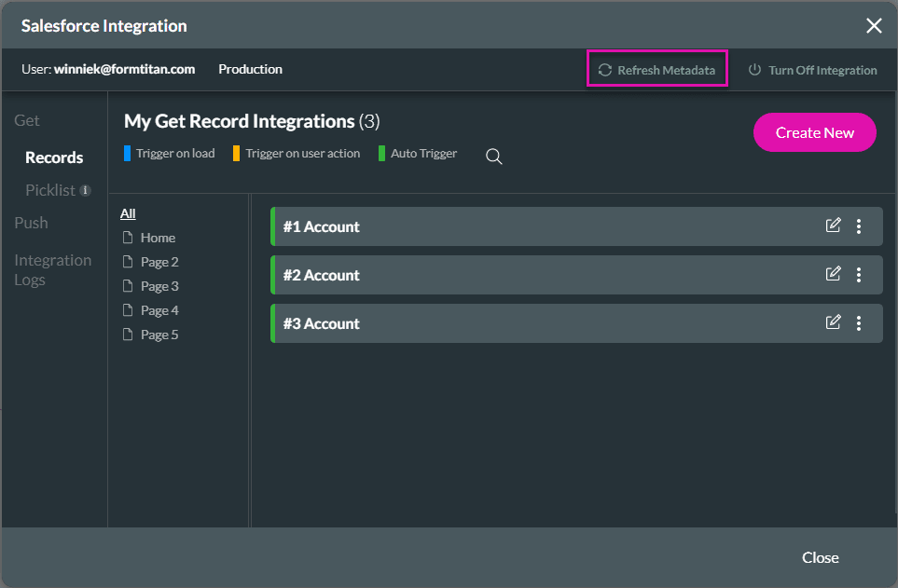The height and width of the screenshot is (588, 898).
Task: Edit the #3 Account integration
Action: pos(833,321)
